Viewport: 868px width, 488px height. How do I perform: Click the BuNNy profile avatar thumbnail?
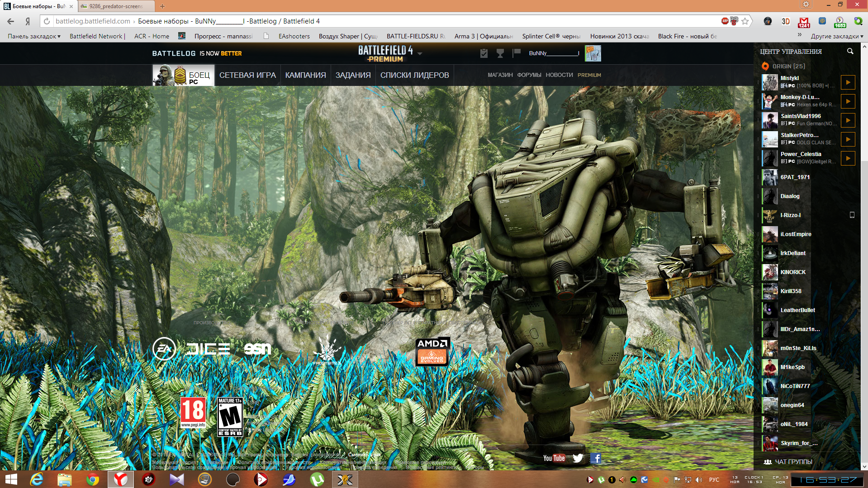pos(593,53)
